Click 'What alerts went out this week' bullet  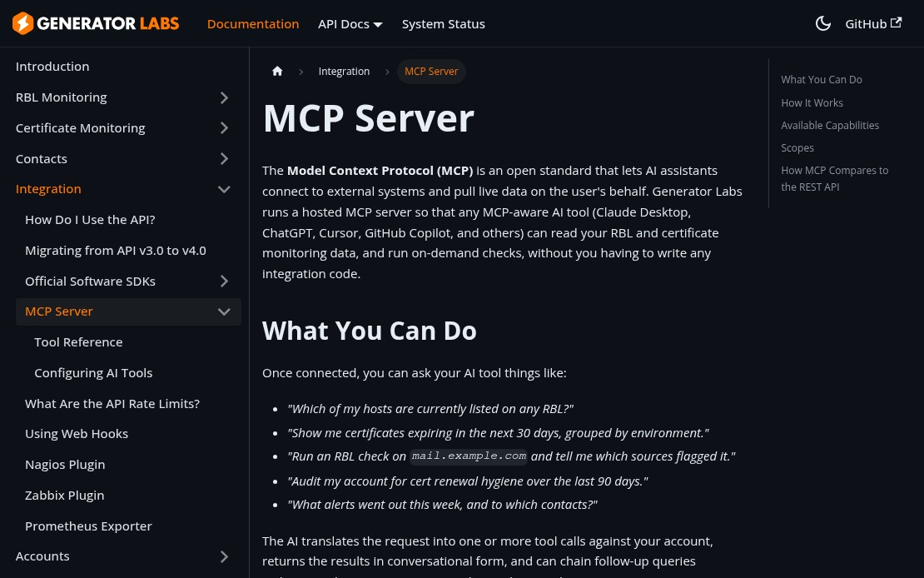coord(442,505)
